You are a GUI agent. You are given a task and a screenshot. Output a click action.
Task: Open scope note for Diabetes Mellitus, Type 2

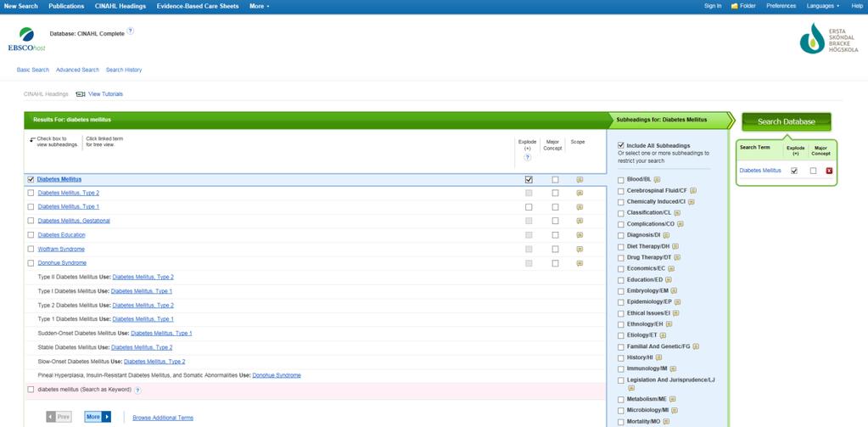tap(580, 193)
